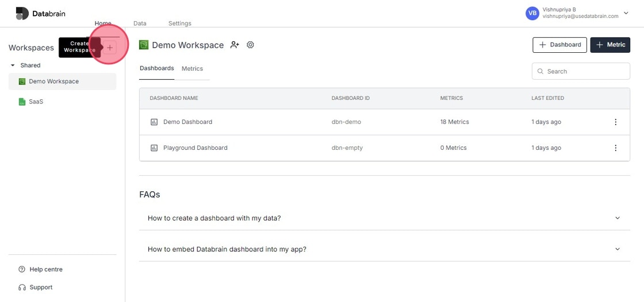This screenshot has width=644, height=302.
Task: Open three-dot menu for Demo Dashboard
Action: 615,122
